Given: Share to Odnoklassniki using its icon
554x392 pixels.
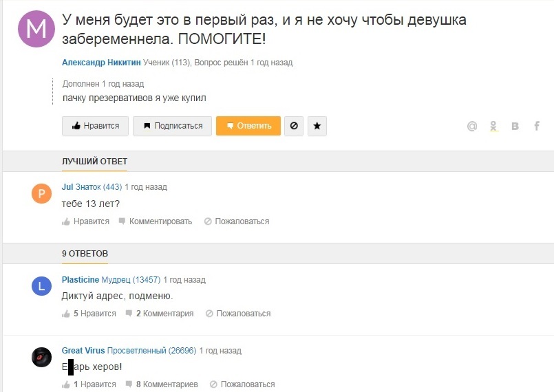Looking at the screenshot, I should 493,127.
